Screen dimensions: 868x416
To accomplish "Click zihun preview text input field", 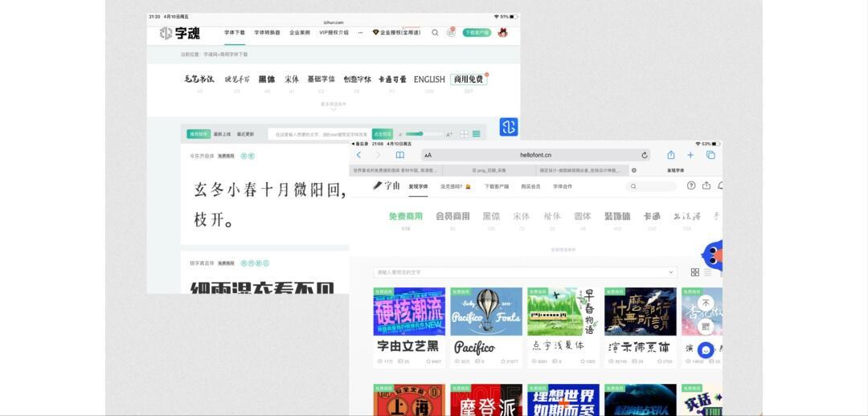I will click(320, 134).
